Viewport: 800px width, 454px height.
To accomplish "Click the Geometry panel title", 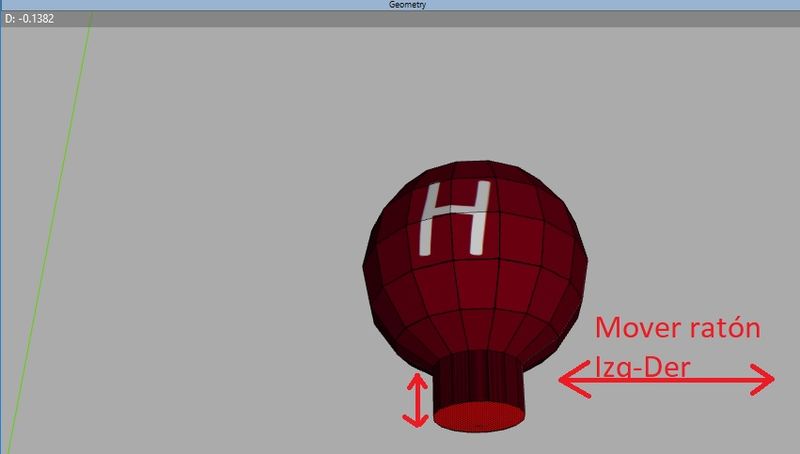I will pyautogui.click(x=407, y=5).
